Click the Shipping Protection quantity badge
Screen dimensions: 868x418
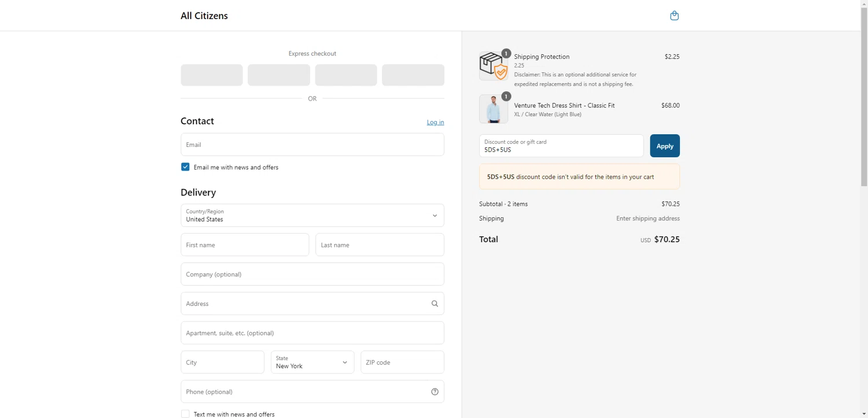[506, 53]
